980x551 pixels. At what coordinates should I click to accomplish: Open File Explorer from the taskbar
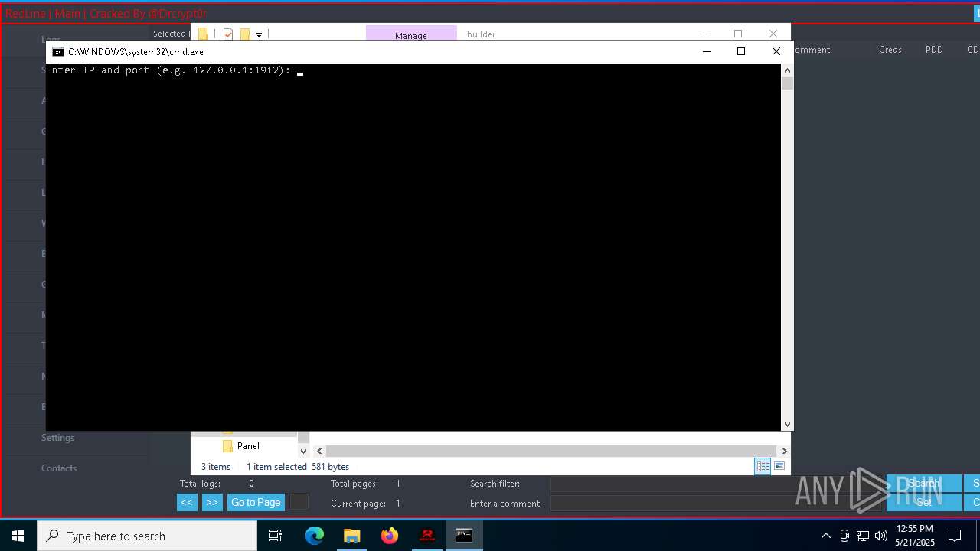tap(352, 536)
